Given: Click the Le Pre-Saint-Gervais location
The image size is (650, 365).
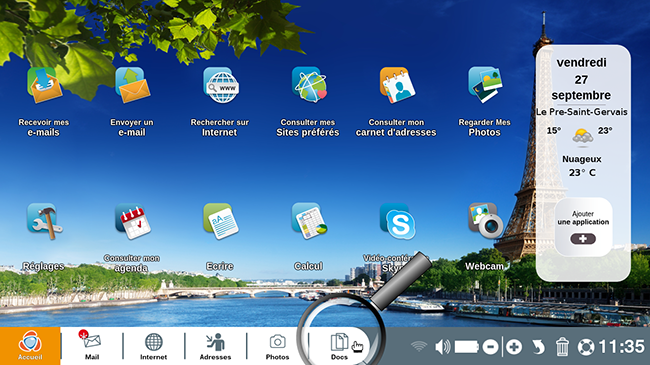Looking at the screenshot, I should coord(582,112).
